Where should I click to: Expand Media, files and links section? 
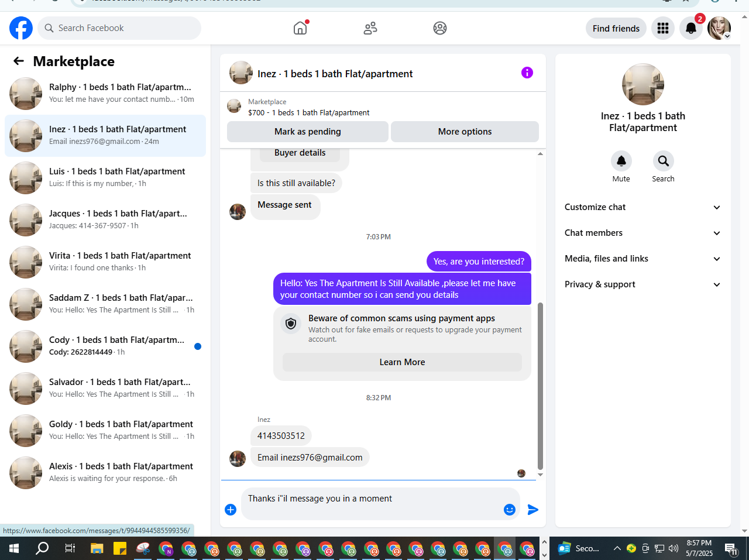[x=643, y=259]
